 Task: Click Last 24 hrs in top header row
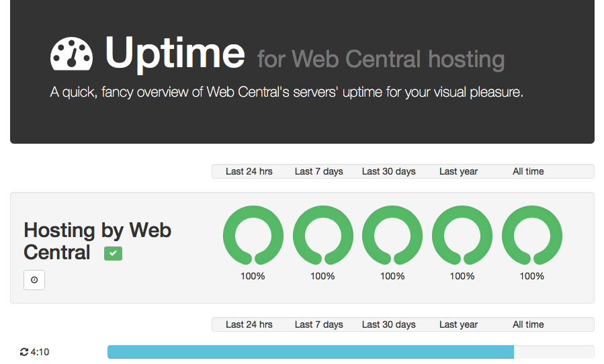point(249,171)
